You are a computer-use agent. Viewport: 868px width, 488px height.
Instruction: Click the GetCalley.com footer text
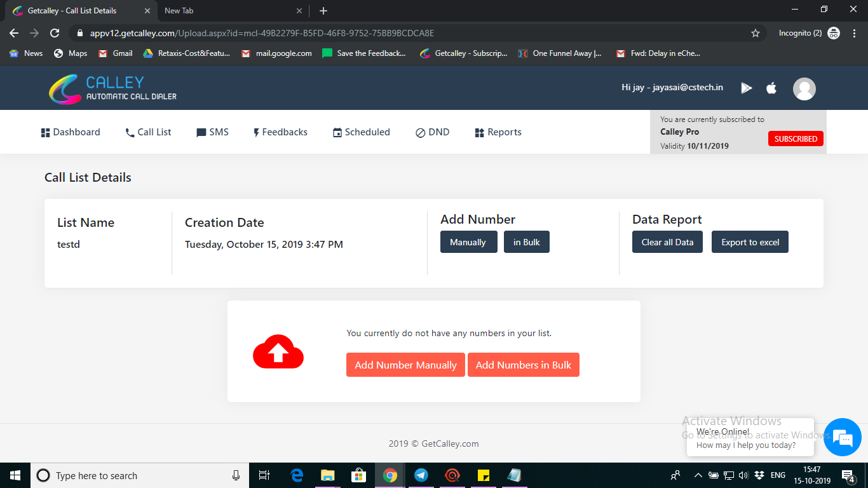coord(450,444)
